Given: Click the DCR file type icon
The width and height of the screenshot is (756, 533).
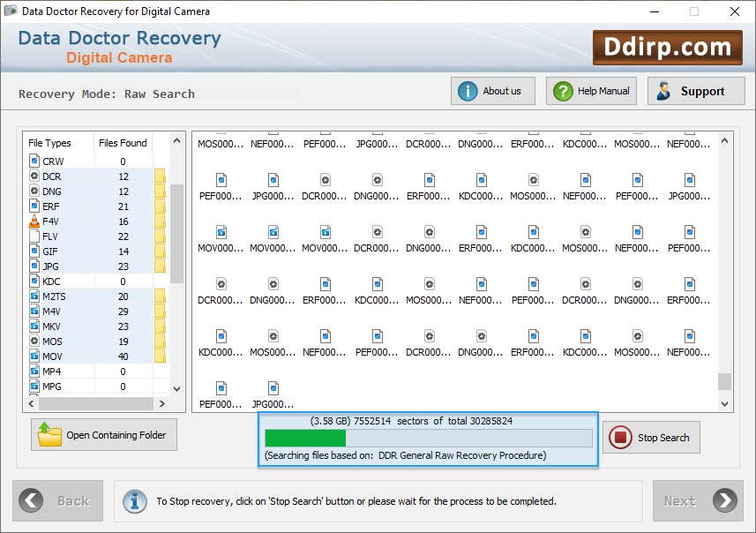Looking at the screenshot, I should point(34,176).
